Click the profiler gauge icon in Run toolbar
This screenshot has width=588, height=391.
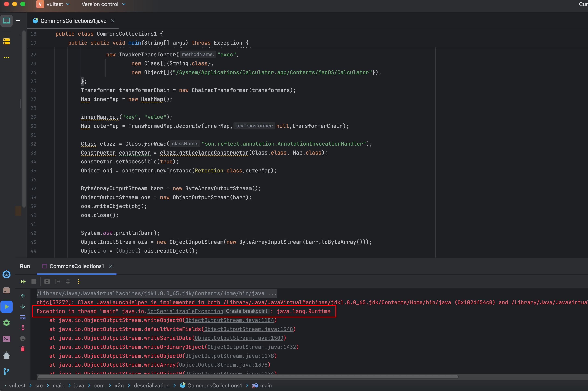pos(68,281)
